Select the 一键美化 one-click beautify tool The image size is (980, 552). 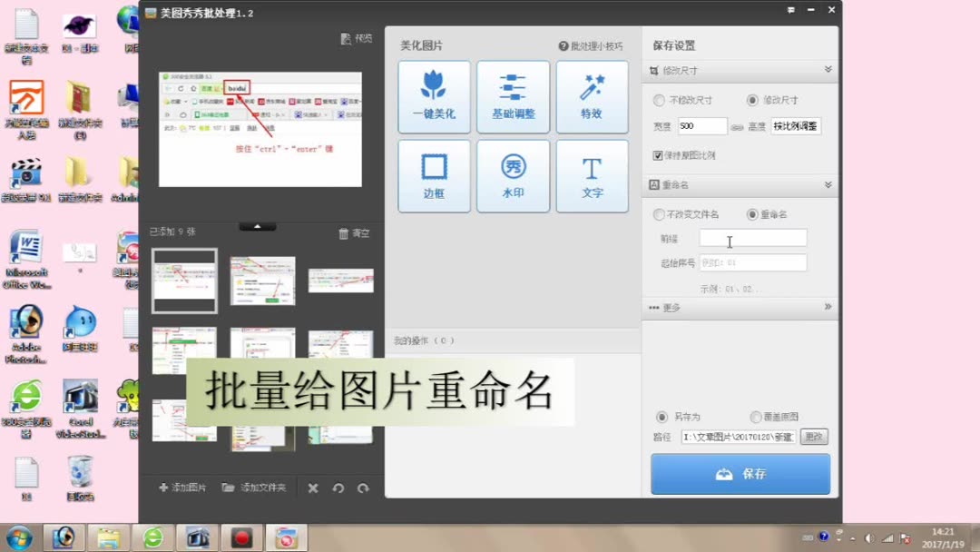434,96
